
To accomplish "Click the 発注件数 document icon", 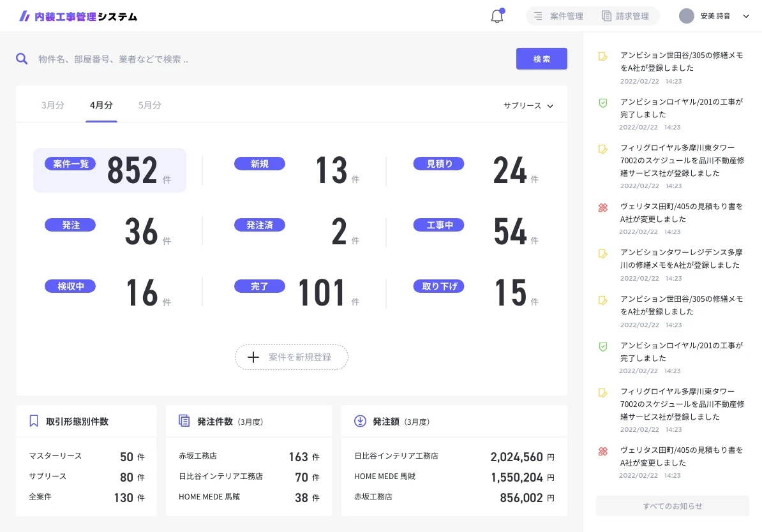I will click(184, 421).
